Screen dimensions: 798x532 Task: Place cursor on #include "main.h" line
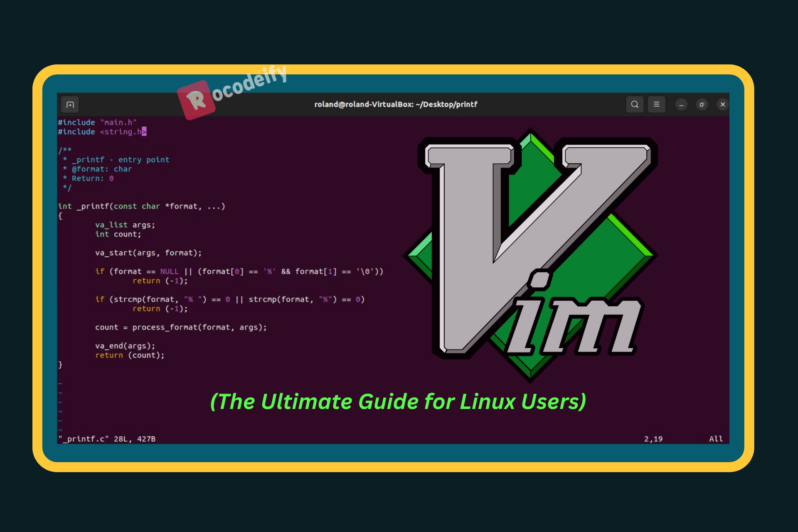click(x=97, y=122)
